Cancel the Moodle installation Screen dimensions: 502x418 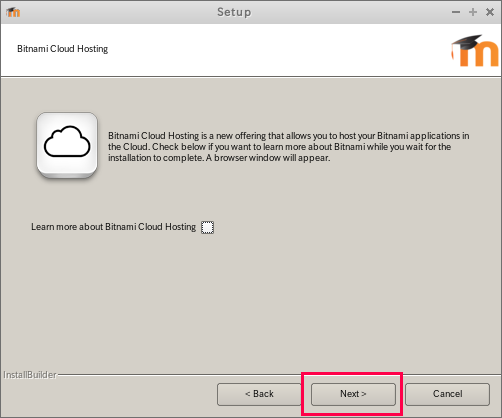(447, 394)
